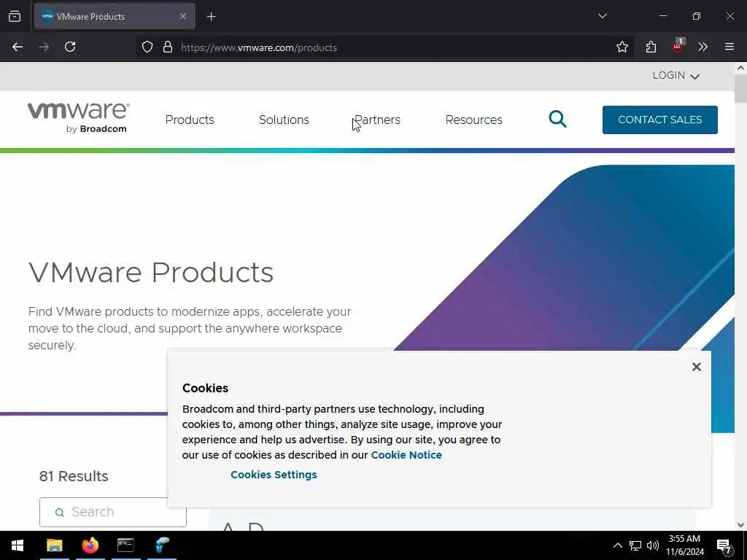Show more tools overflow chevrons
Image resolution: width=747 pixels, height=560 pixels.
pyautogui.click(x=703, y=47)
